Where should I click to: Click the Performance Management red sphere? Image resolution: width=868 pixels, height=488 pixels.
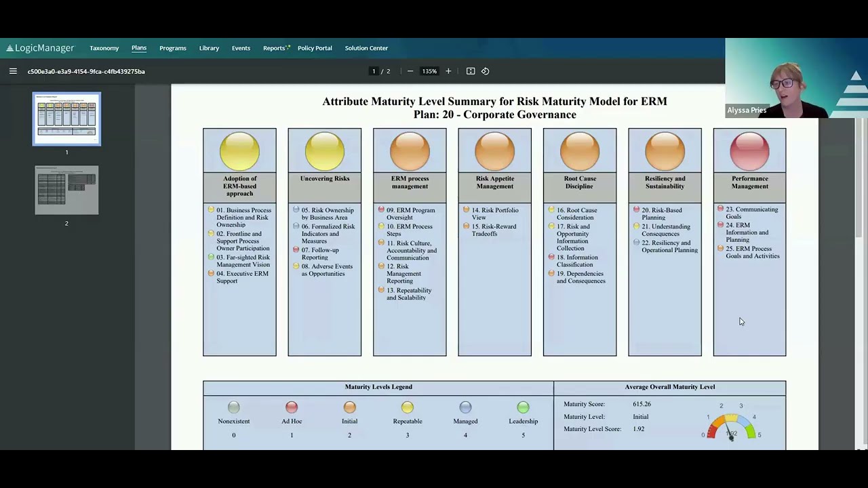(x=750, y=150)
